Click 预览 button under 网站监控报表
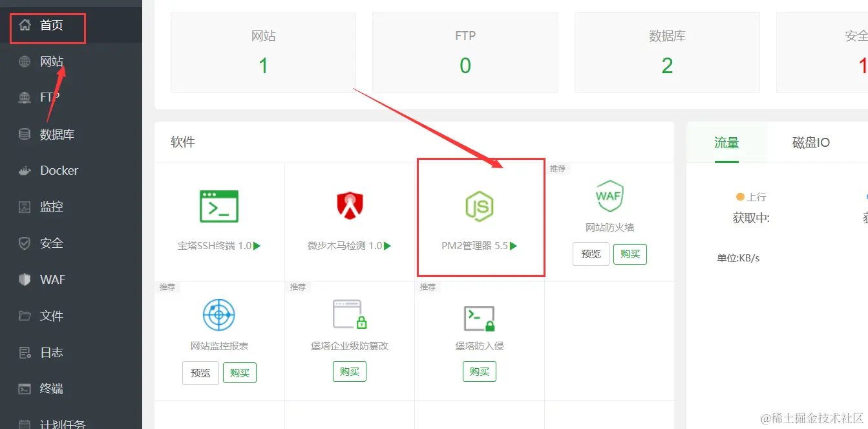868x429 pixels. 200,373
